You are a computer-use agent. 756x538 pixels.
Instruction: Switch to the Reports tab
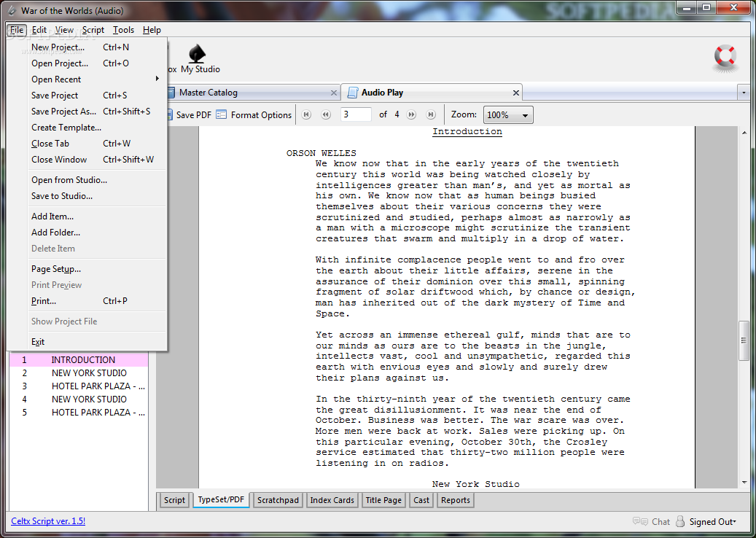click(x=455, y=500)
